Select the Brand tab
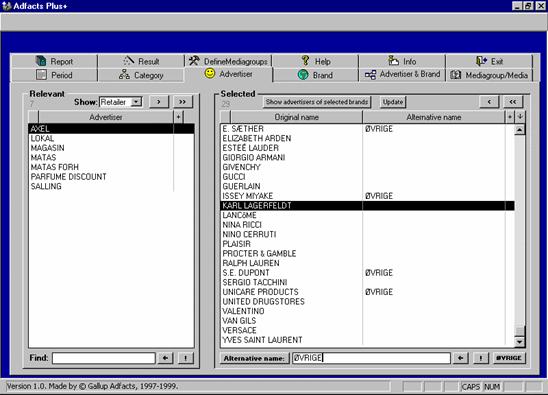 click(315, 75)
